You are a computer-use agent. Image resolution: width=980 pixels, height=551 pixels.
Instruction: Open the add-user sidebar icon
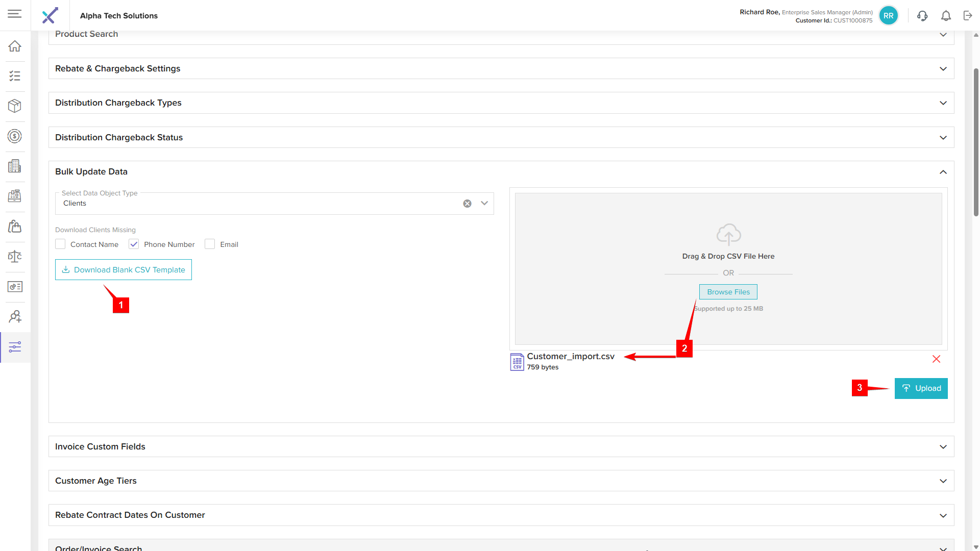[x=15, y=317]
